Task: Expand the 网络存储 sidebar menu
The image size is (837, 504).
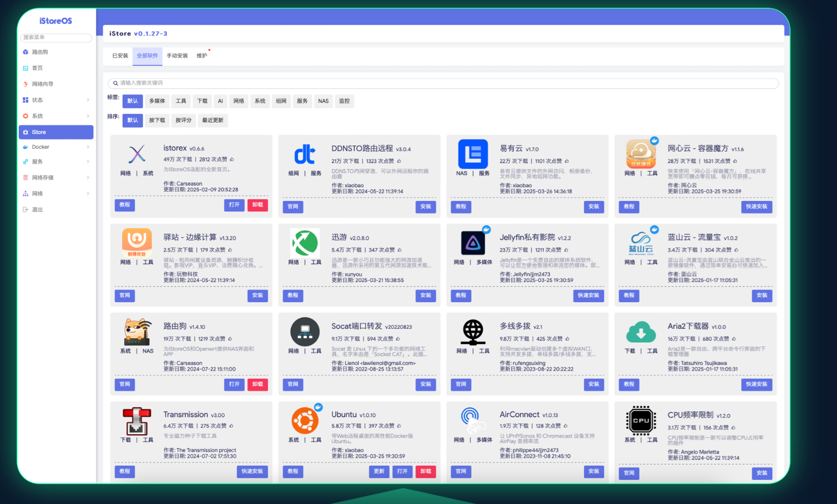Action: (55, 177)
